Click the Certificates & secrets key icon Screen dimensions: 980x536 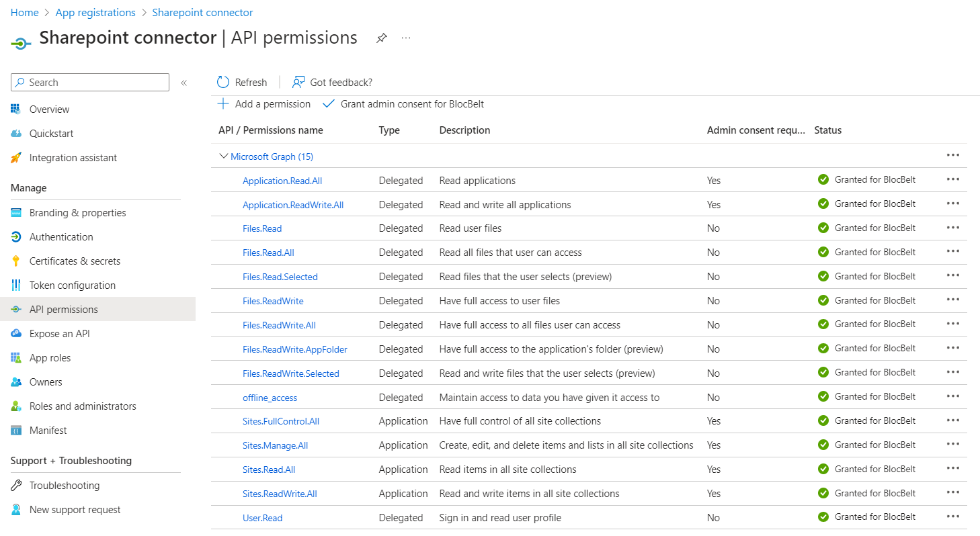(17, 261)
